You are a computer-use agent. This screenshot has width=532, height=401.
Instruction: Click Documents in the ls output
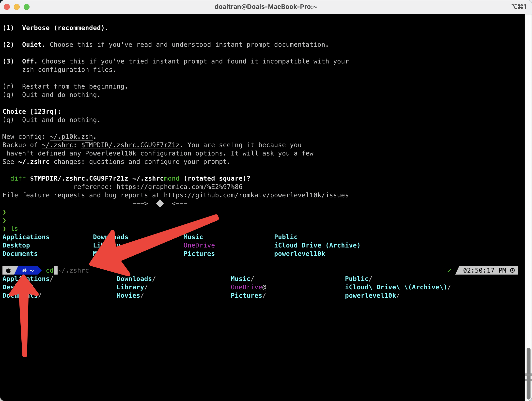pos(20,254)
